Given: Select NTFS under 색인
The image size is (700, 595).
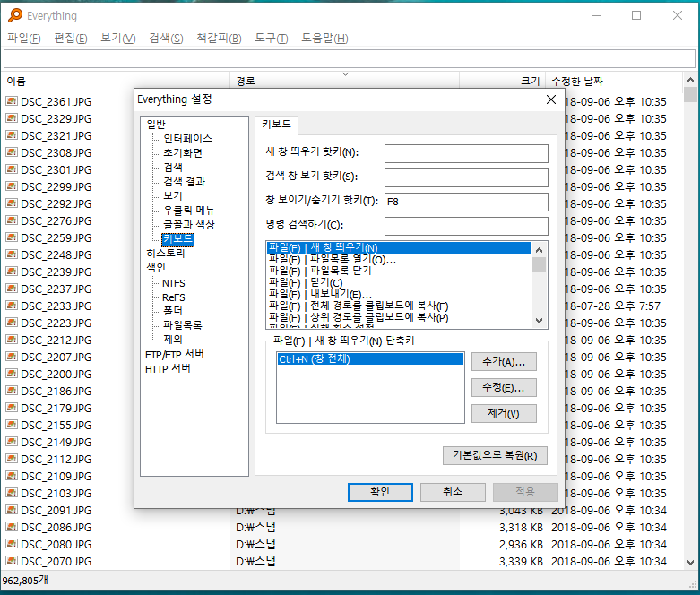Looking at the screenshot, I should [x=174, y=283].
